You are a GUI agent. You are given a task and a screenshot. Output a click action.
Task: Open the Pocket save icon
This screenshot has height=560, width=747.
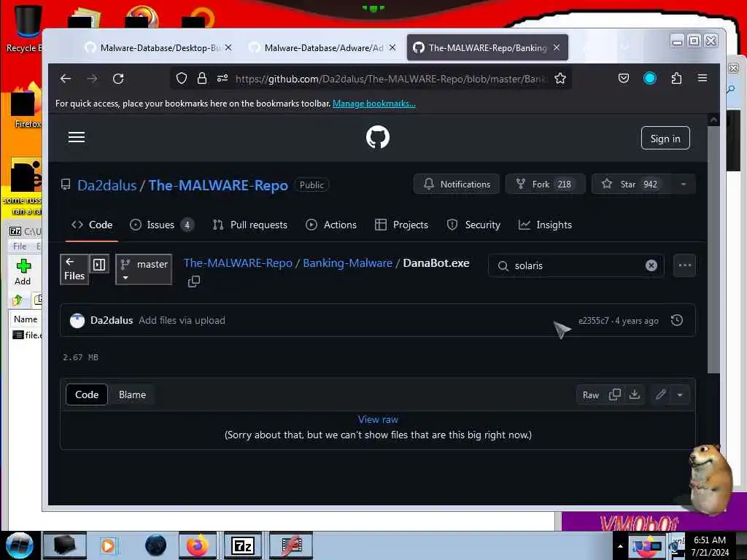624,78
